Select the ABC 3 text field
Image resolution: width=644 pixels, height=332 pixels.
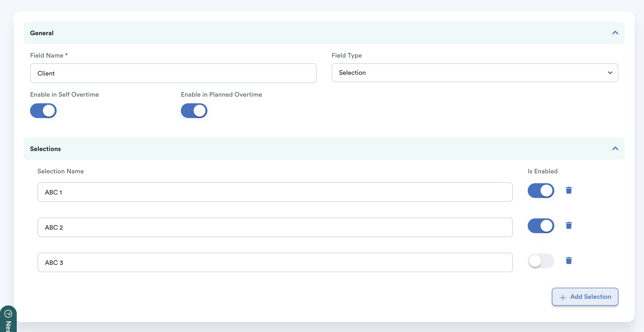click(x=275, y=263)
